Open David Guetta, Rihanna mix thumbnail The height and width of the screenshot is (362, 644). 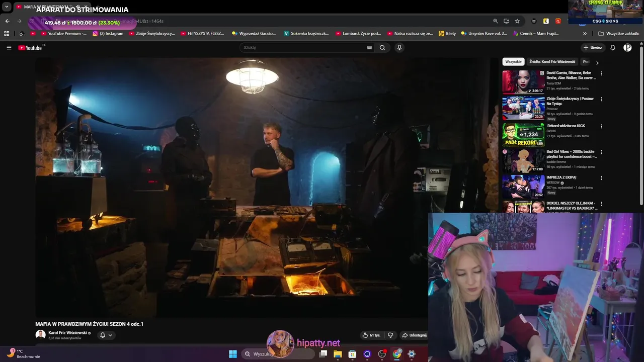[x=523, y=82]
